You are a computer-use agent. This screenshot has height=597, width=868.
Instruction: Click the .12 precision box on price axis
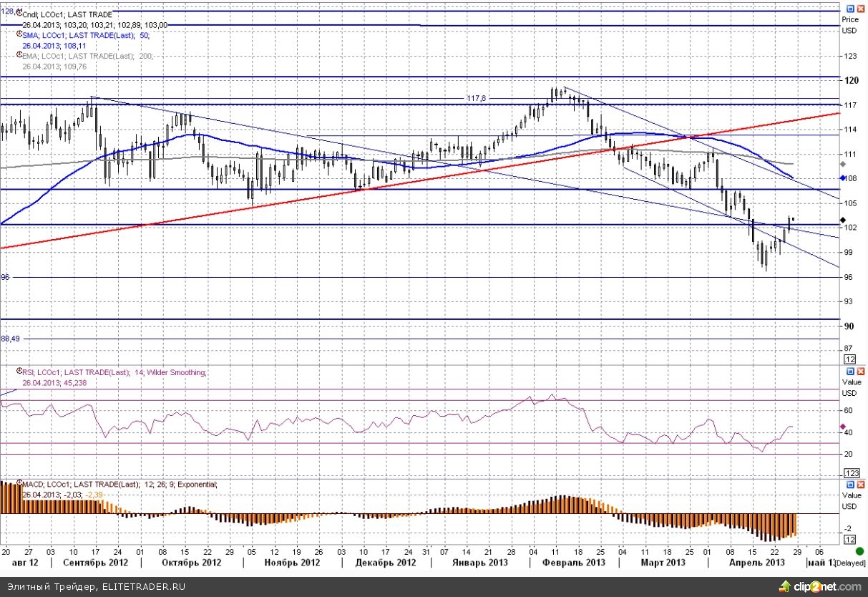(x=850, y=359)
